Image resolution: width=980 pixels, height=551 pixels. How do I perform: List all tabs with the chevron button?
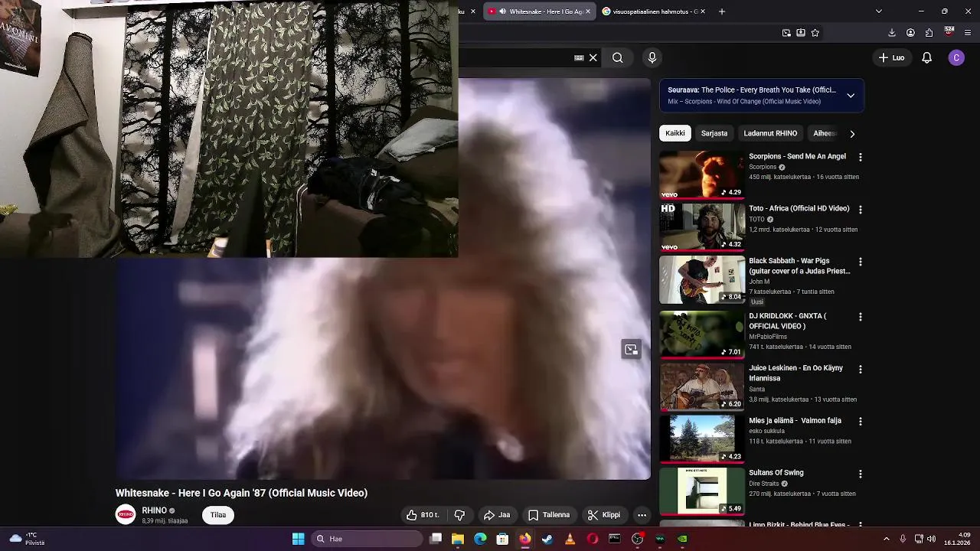point(878,11)
